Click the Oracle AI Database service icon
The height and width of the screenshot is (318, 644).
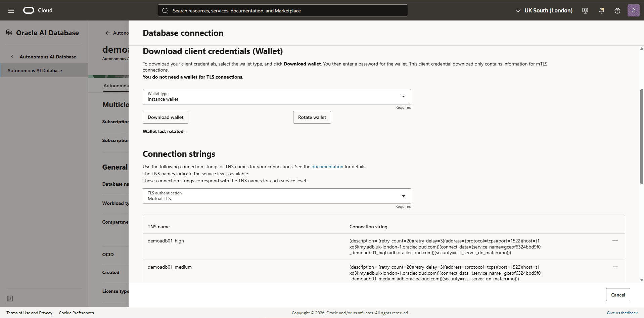click(9, 33)
